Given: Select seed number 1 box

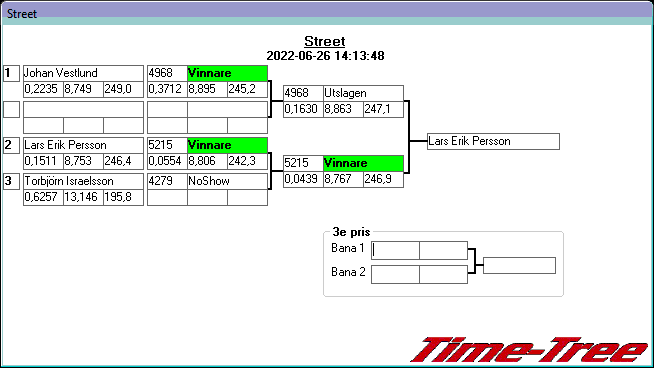Looking at the screenshot, I should [11, 73].
